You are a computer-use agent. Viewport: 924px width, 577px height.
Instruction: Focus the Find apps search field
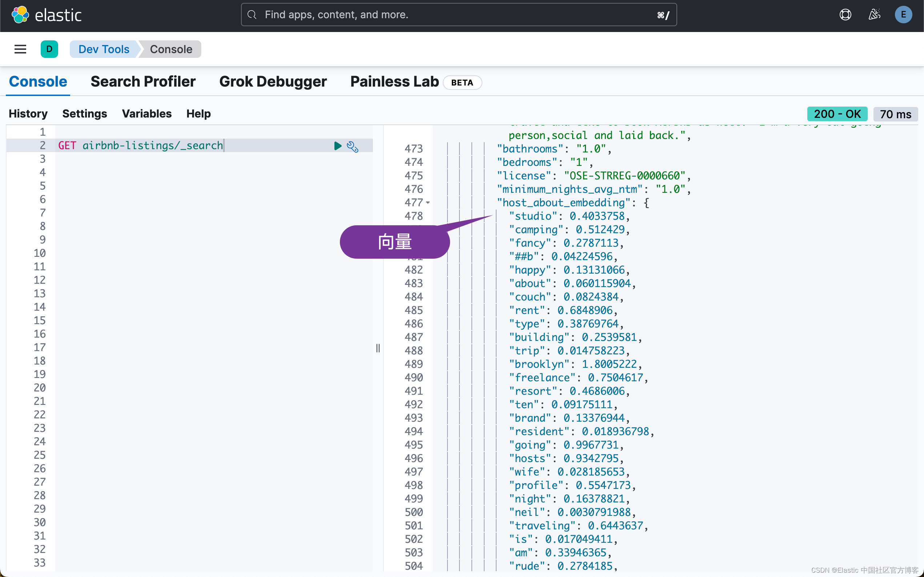[x=459, y=15]
